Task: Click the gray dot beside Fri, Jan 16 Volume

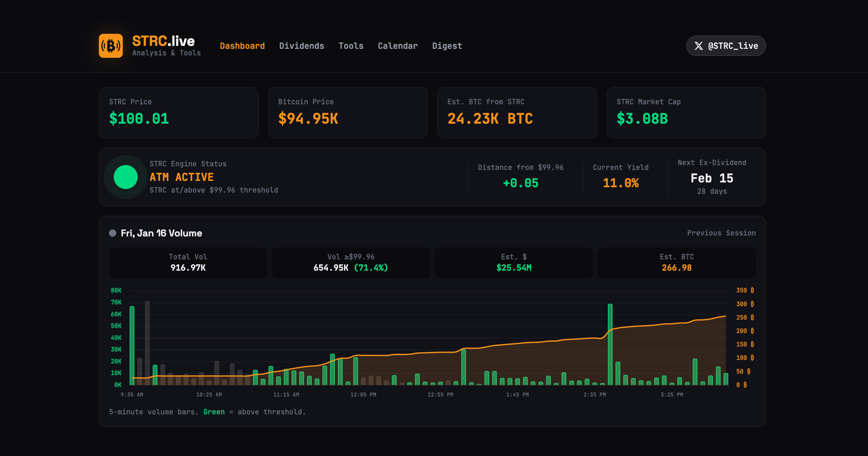Action: pos(112,233)
